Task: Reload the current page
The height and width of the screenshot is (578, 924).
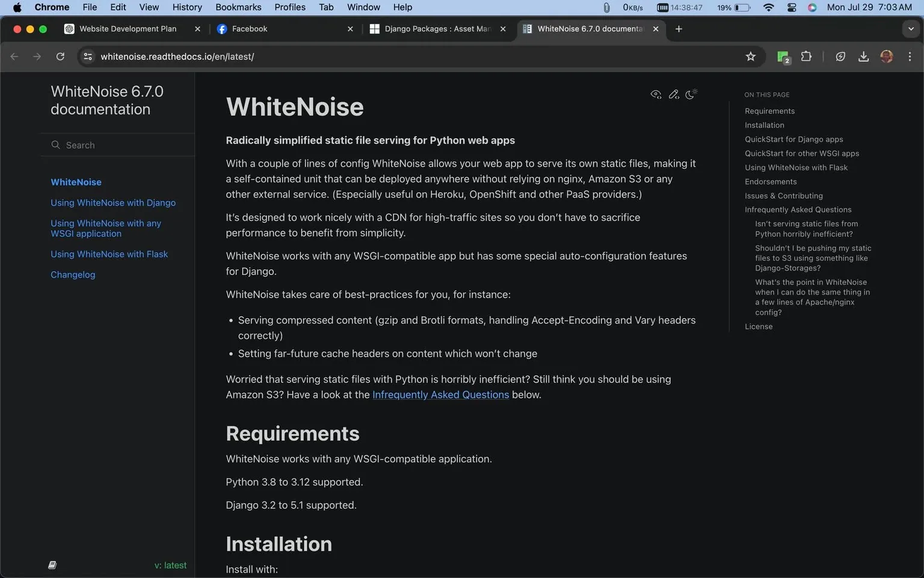Action: pyautogui.click(x=60, y=56)
